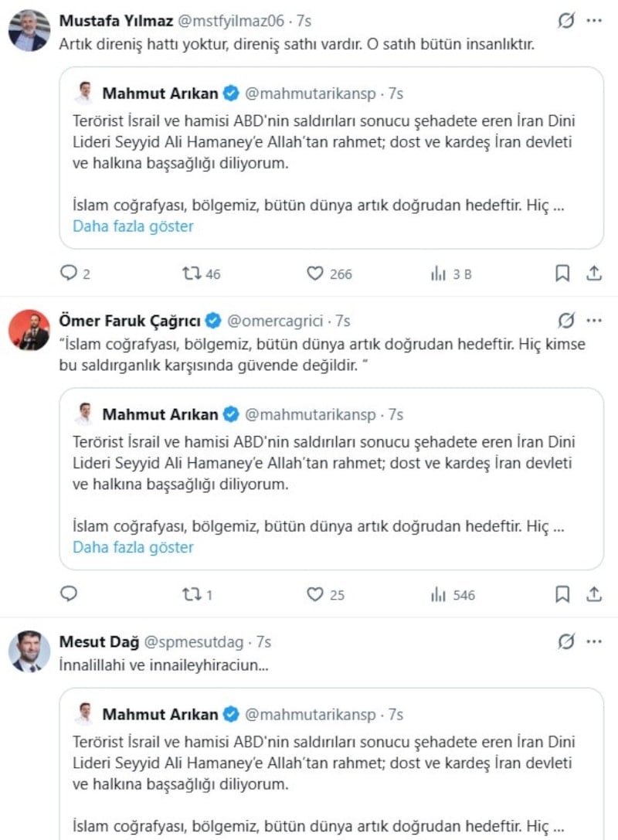Screen dimensions: 618x840
Task: Retweet Mustafa Yılmaz's post with 46 retweets
Action: [191, 274]
